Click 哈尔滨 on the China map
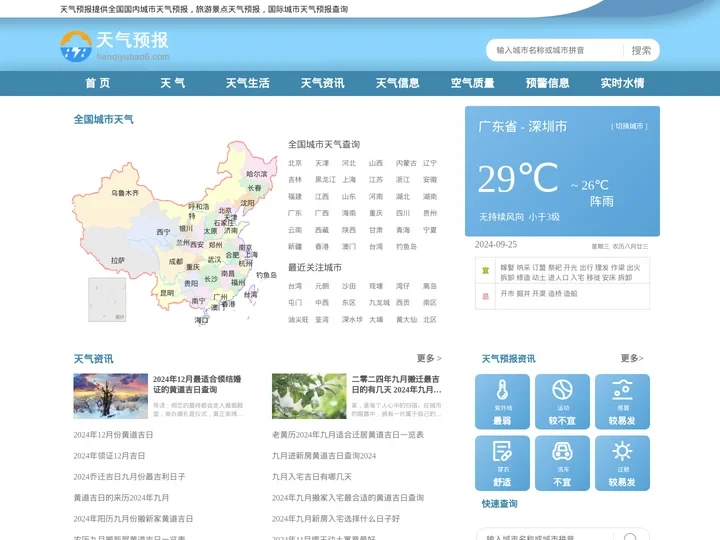Screen dimensions: 720x540 click(257, 174)
